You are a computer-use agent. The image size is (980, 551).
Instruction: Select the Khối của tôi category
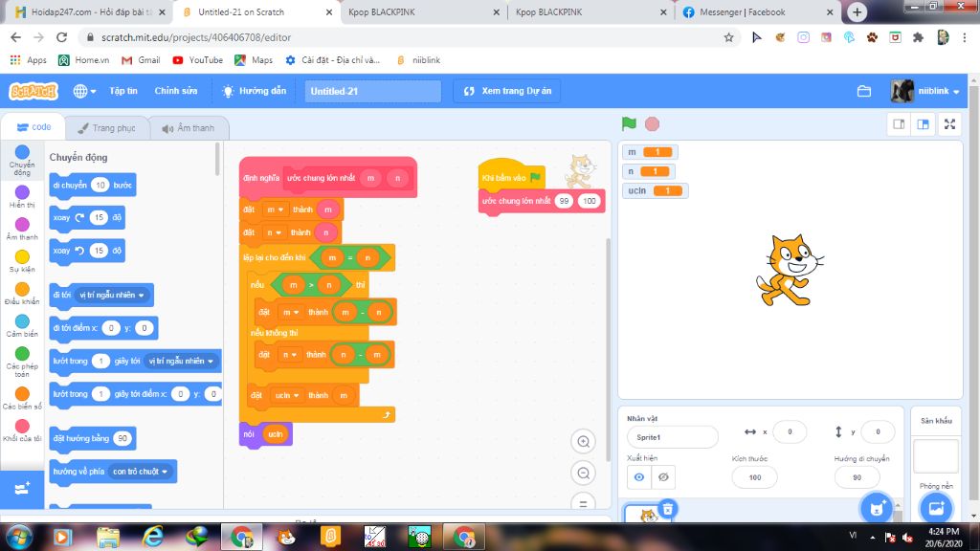tap(22, 430)
